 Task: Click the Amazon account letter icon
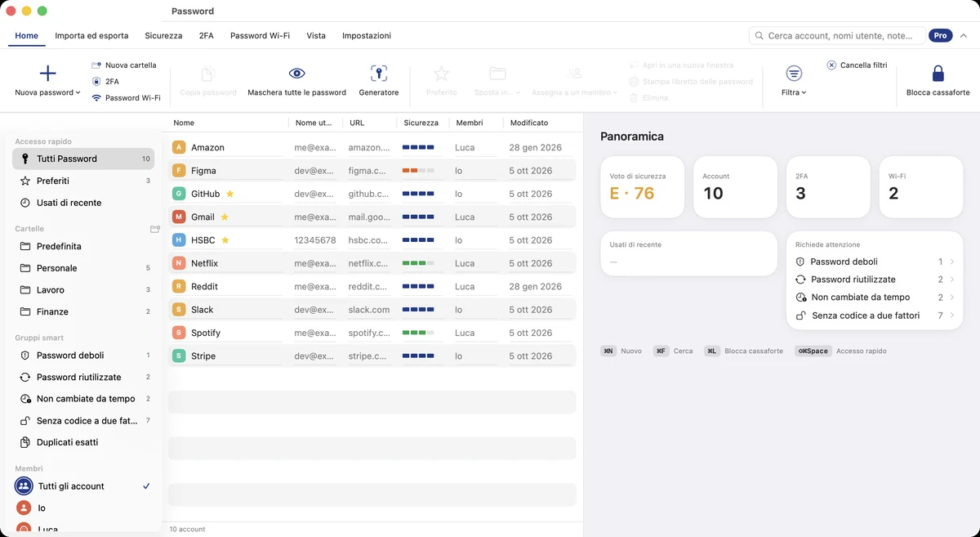click(x=179, y=148)
